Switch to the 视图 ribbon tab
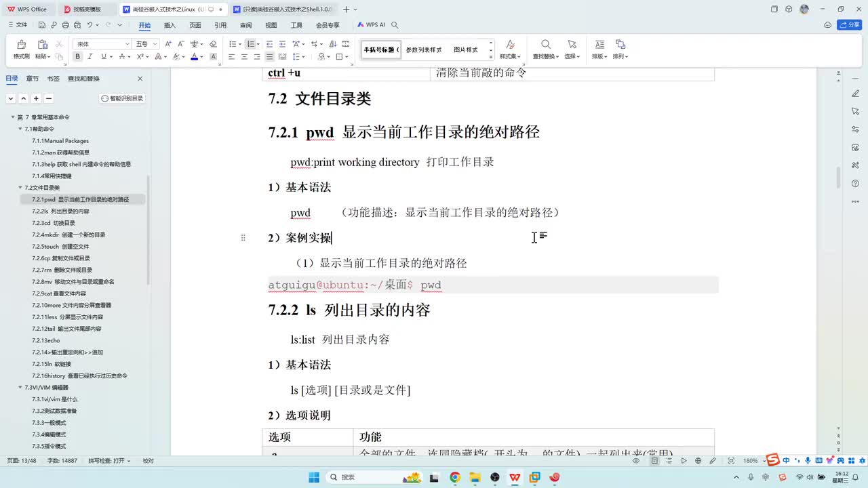Screen dimensions: 868x488 [x=271, y=25]
